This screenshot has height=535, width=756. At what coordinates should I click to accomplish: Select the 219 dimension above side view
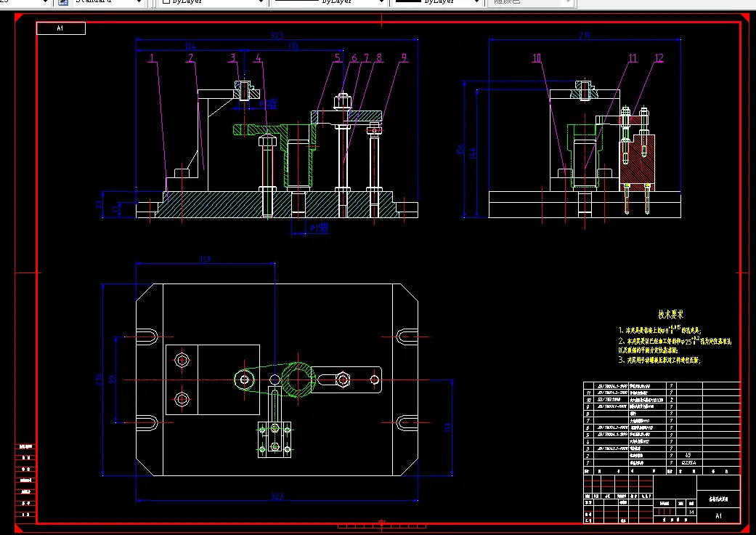tap(585, 35)
